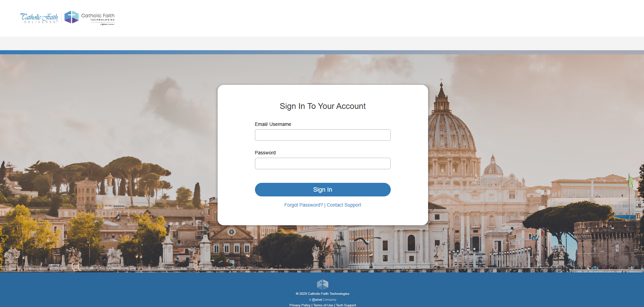The height and width of the screenshot is (307, 644).
Task: Click the blue Sign In button
Action: (x=323, y=190)
